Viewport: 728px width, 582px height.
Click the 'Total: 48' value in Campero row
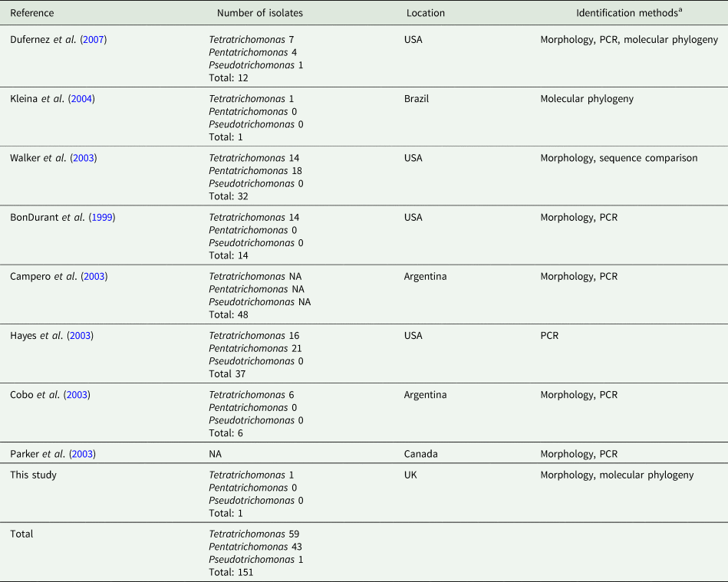coord(229,314)
